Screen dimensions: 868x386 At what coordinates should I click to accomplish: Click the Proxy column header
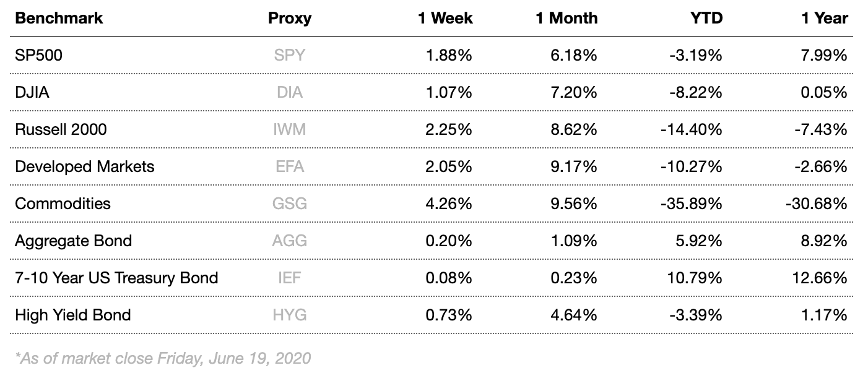289,18
